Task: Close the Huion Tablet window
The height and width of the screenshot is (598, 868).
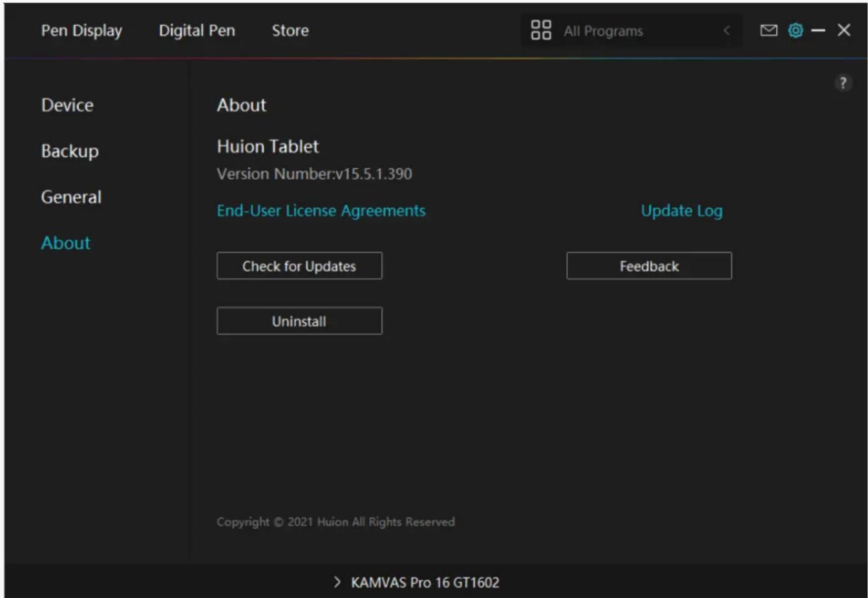Action: pos(843,30)
